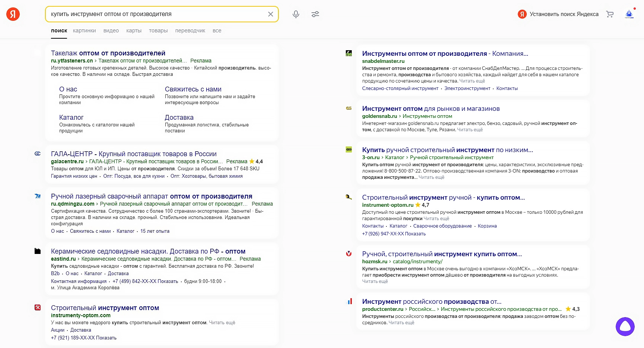Image resolution: width=644 pixels, height=348 pixels.
Task: Open the переводчик tab
Action: click(190, 30)
